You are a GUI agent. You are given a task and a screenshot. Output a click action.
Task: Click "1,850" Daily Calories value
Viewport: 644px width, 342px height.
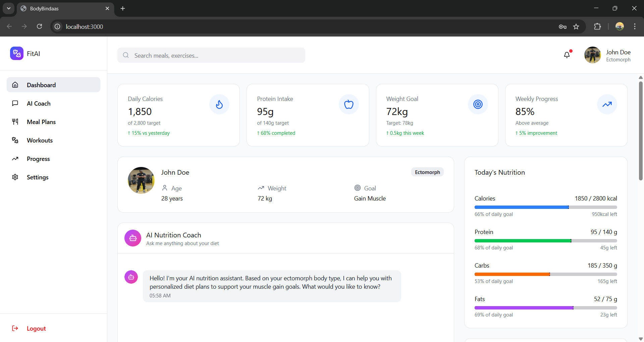[140, 111]
